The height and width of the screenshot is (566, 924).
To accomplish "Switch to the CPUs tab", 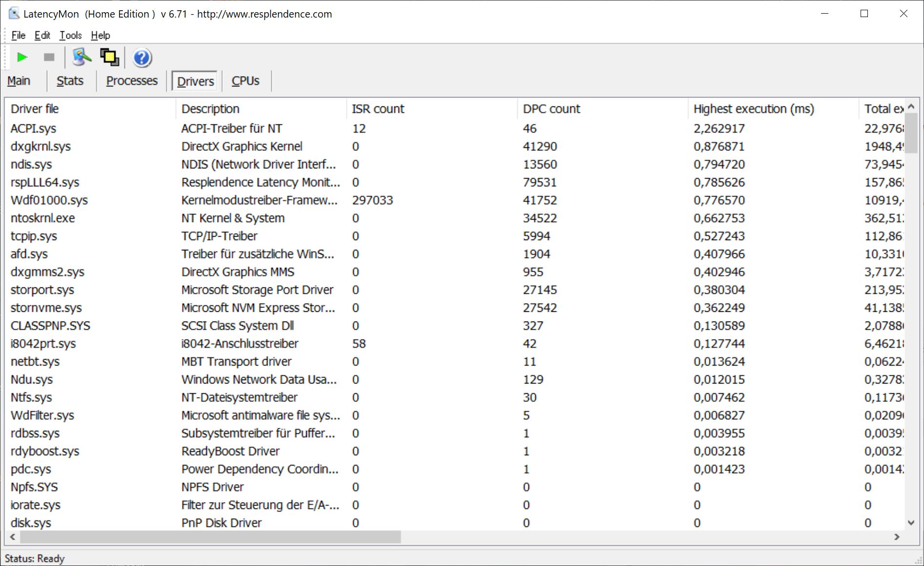I will (x=245, y=81).
